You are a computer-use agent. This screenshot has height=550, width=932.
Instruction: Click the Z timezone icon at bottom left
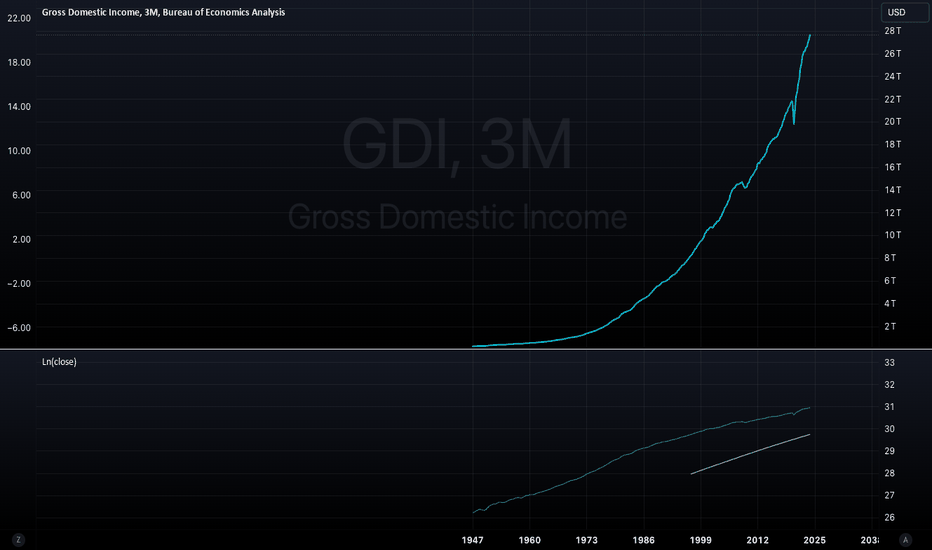18,540
